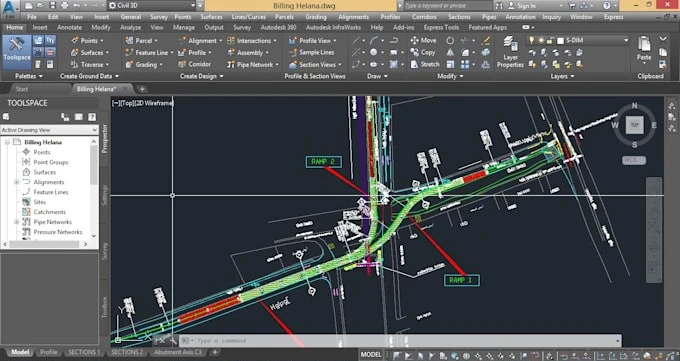680x361 pixels.
Task: Select the Corridor tool in Create Design
Action: tap(194, 64)
